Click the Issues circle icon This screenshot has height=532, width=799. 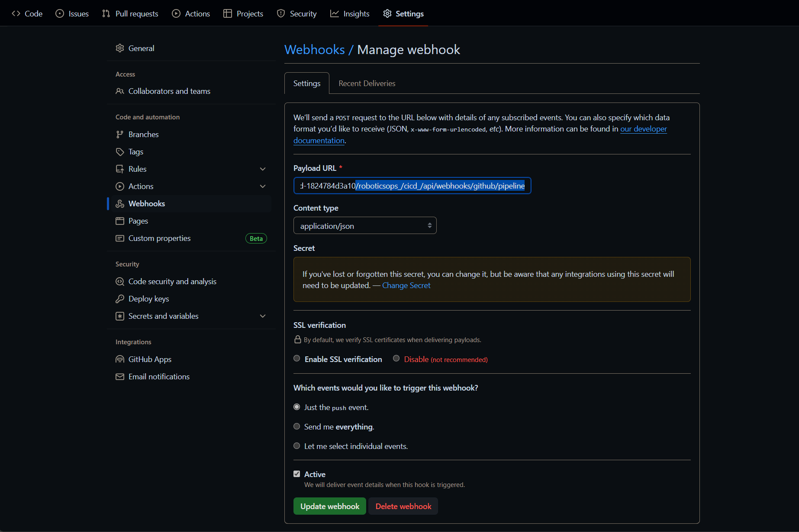(x=60, y=13)
